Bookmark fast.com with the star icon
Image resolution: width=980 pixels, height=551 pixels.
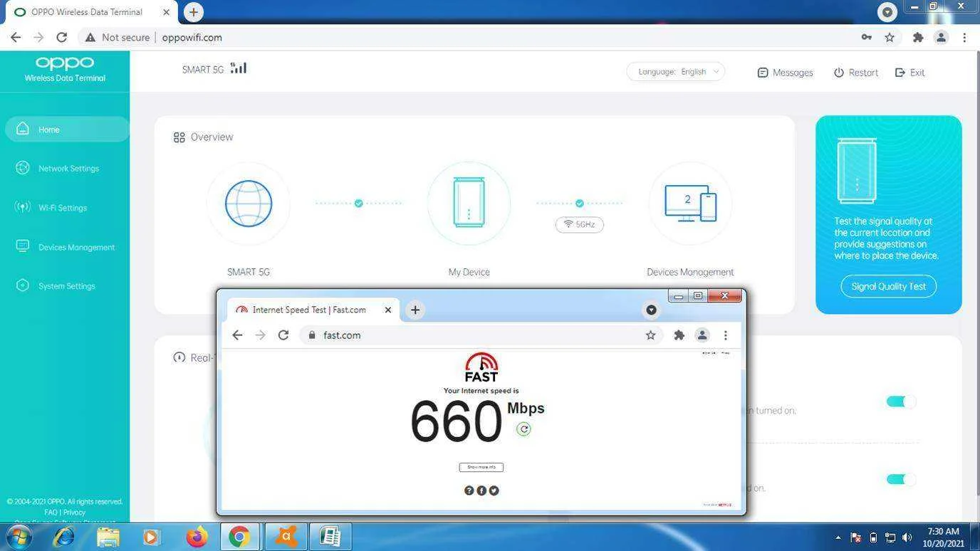(x=650, y=335)
